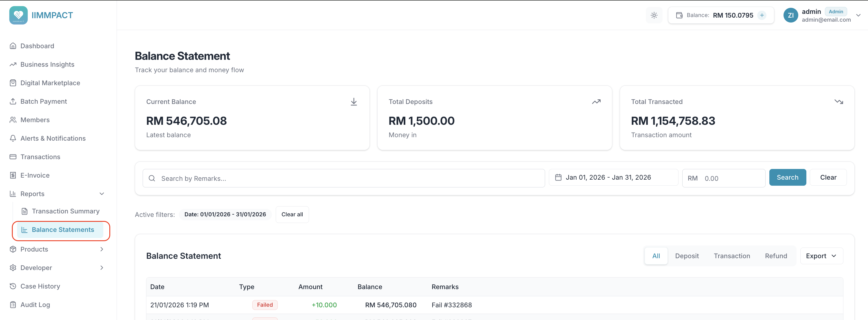
Task: Open the Dashboard from the sidebar
Action: click(36, 46)
